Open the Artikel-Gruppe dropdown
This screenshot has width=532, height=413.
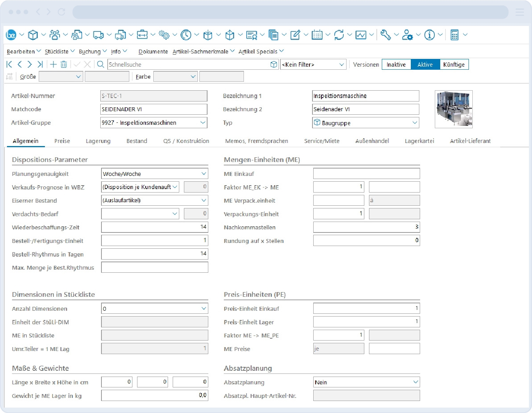[203, 123]
